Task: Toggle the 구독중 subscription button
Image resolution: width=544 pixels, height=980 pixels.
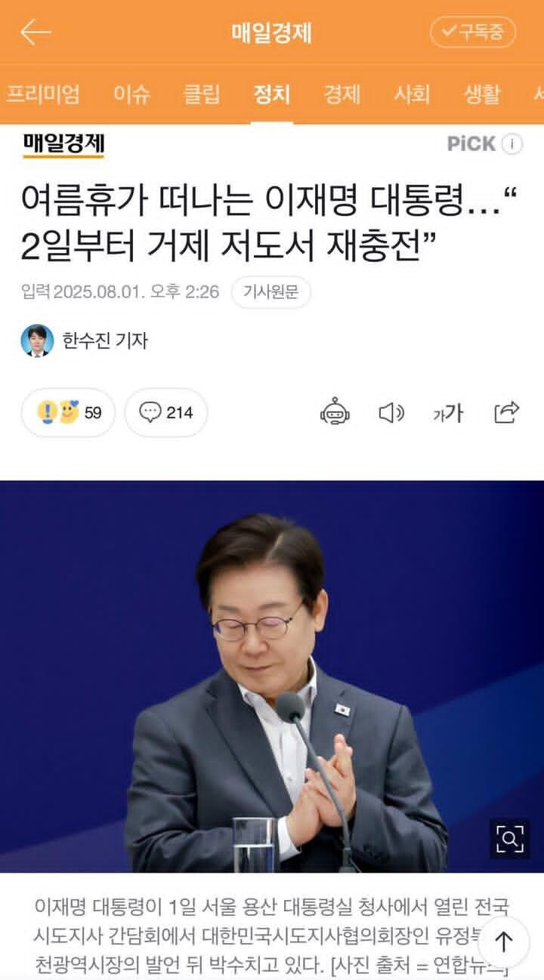Action: tap(473, 32)
